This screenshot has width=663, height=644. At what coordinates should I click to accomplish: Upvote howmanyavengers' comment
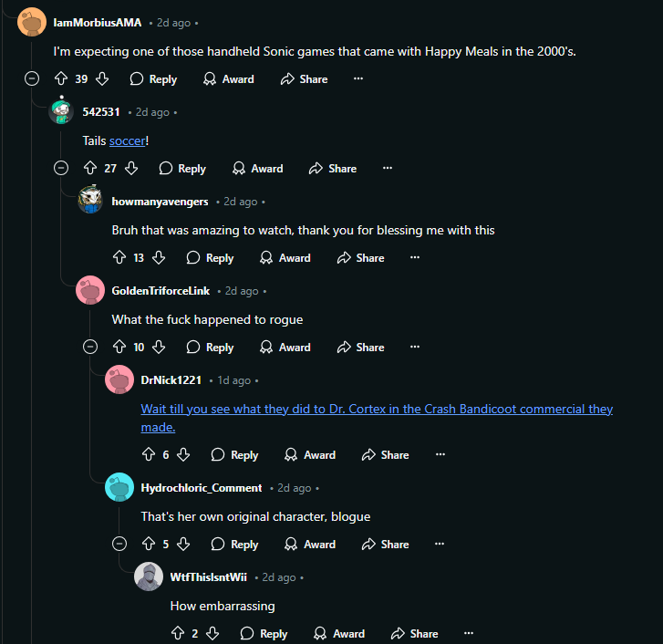coord(119,258)
